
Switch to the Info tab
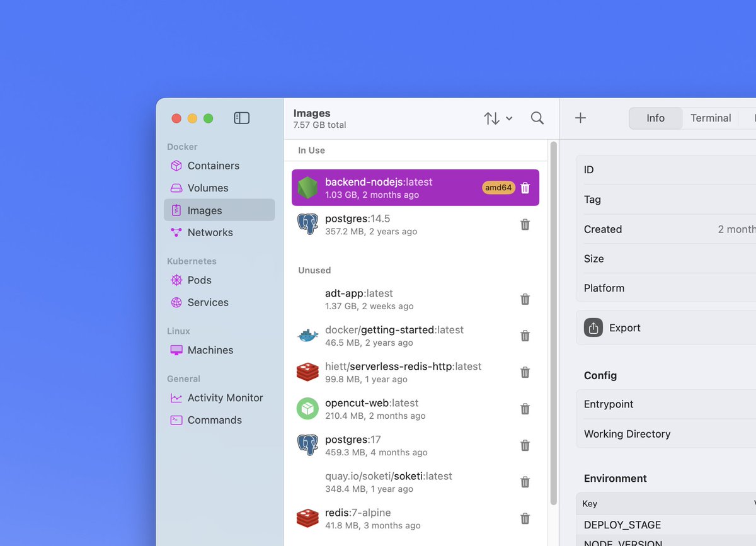pos(655,118)
